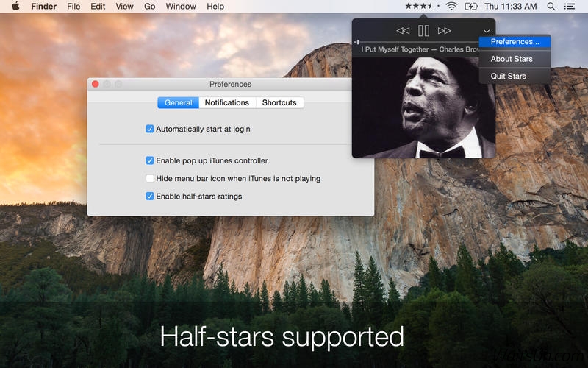
Task: Open Spotlight search magnifier
Action: coord(551,7)
